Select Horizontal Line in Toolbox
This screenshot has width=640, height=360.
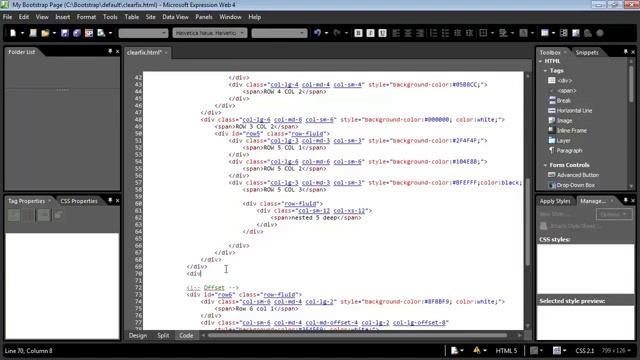[x=570, y=111]
